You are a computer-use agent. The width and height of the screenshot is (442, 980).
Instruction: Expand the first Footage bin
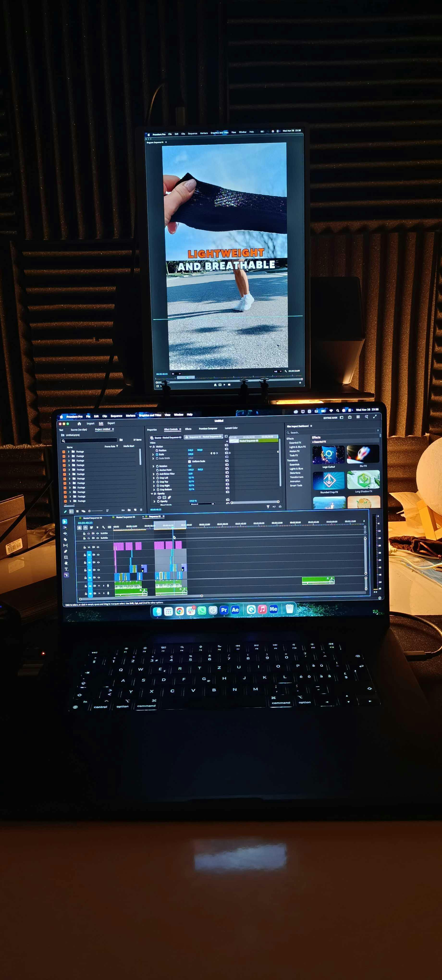[69, 452]
